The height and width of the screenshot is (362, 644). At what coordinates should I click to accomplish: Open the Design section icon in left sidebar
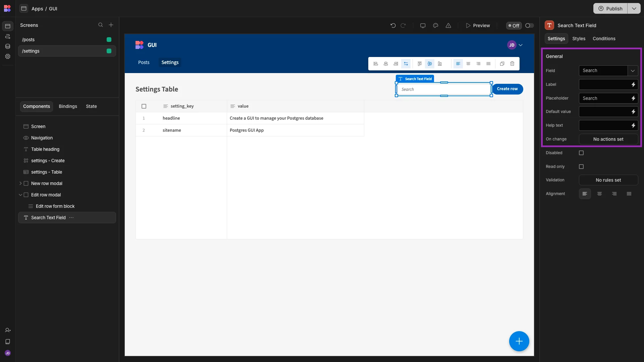(8, 26)
